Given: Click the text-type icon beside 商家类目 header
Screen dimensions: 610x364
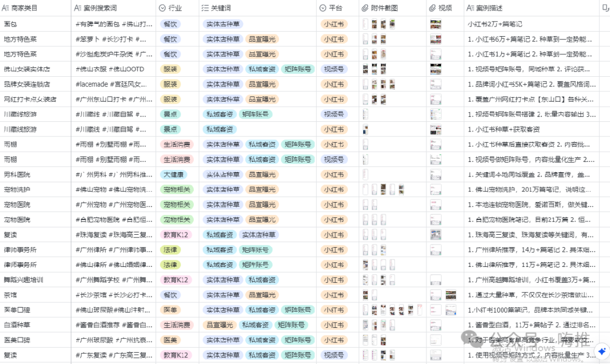Looking at the screenshot, I should (x=6, y=8).
